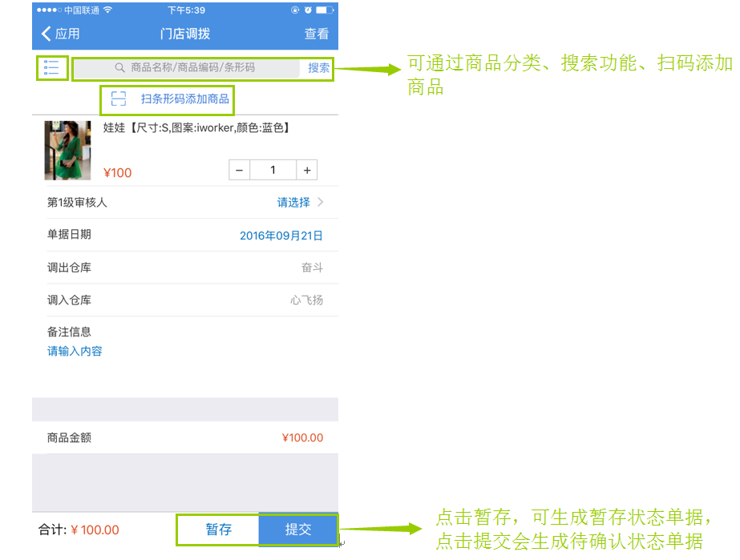
Task: Expand the 第1级审核人 chevron
Action: (x=321, y=203)
